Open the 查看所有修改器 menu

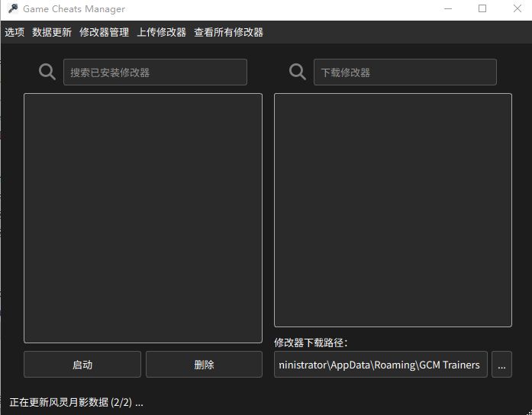click(229, 32)
